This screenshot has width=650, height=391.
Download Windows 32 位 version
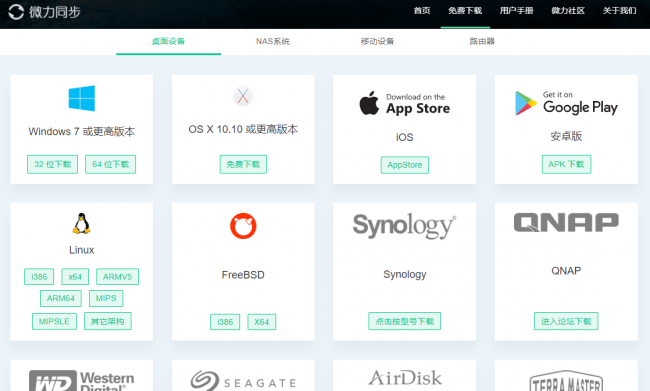tap(53, 164)
